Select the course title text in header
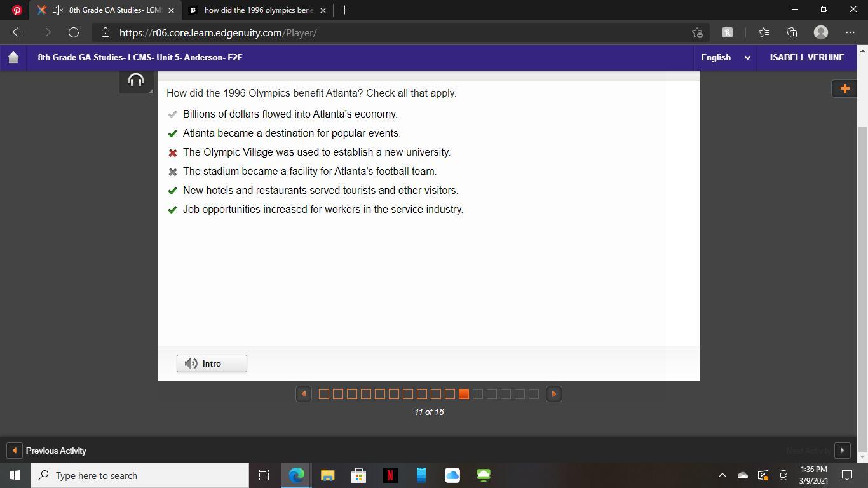Viewport: 868px width, 488px height. [x=140, y=57]
